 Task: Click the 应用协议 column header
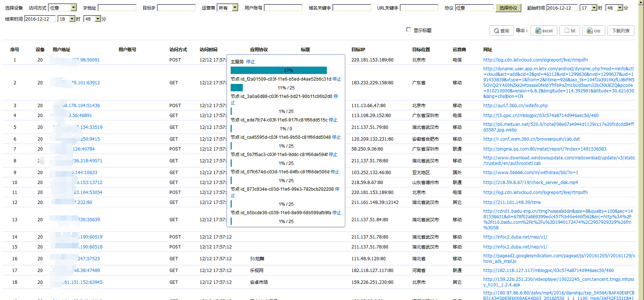click(x=259, y=50)
